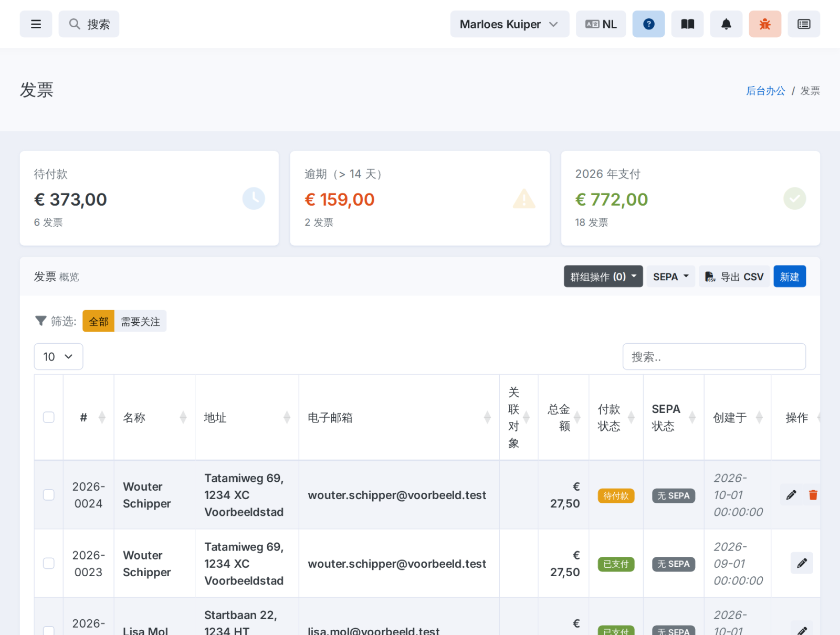The image size is (840, 635).
Task: Check the box for invoice 2026-0023
Action: coord(49,563)
